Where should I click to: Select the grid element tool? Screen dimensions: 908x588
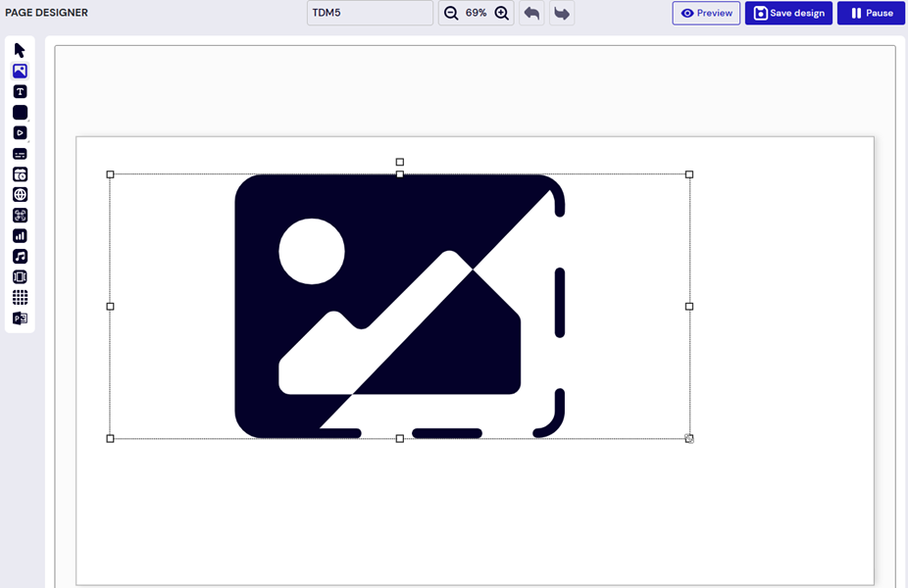pyautogui.click(x=20, y=297)
